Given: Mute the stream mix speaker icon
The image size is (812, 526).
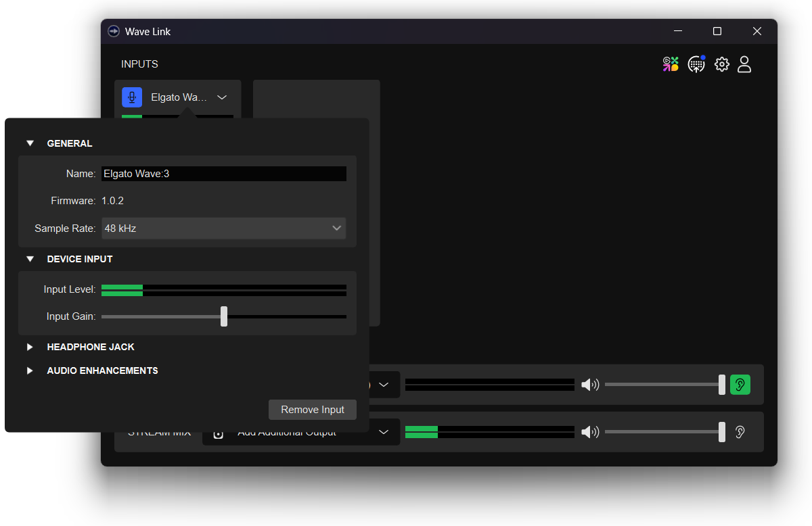Looking at the screenshot, I should [x=590, y=432].
